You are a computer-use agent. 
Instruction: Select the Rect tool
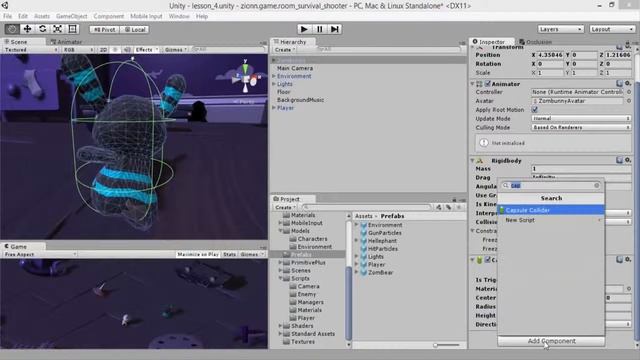pos(72,29)
